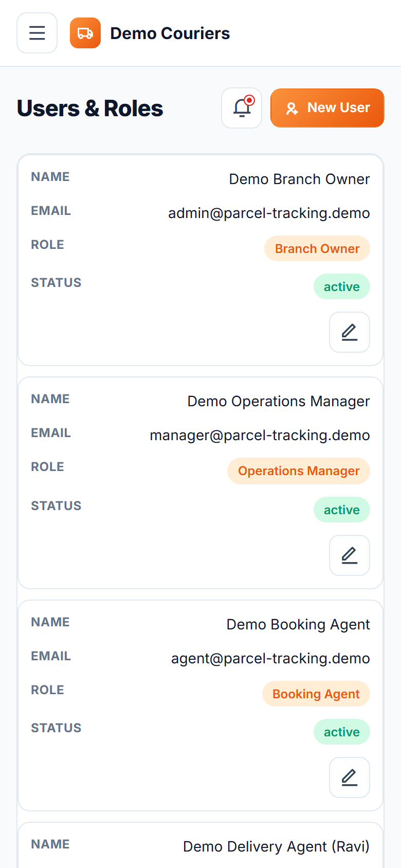401x868 pixels.
Task: Click the name Demo Booking Agent
Action: pyautogui.click(x=298, y=624)
